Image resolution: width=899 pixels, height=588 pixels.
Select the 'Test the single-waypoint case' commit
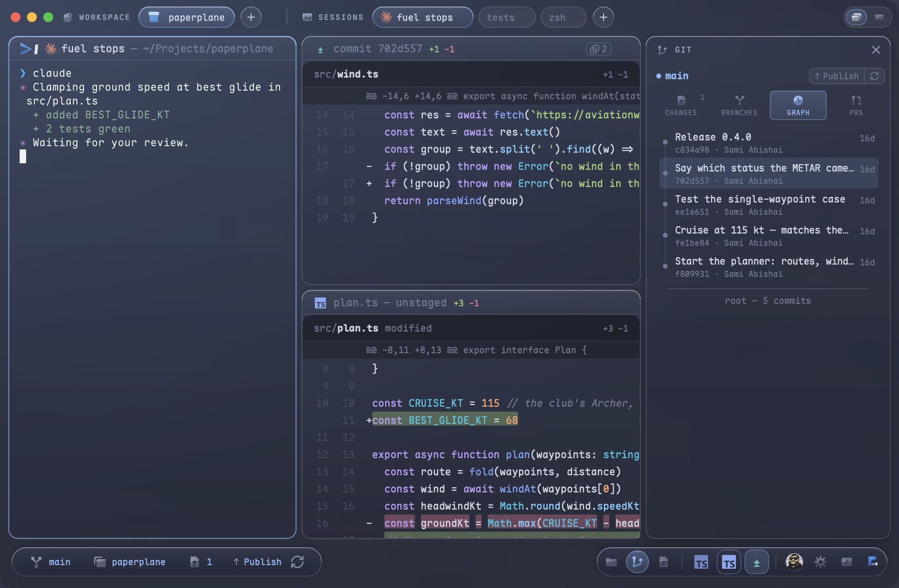[x=769, y=204]
